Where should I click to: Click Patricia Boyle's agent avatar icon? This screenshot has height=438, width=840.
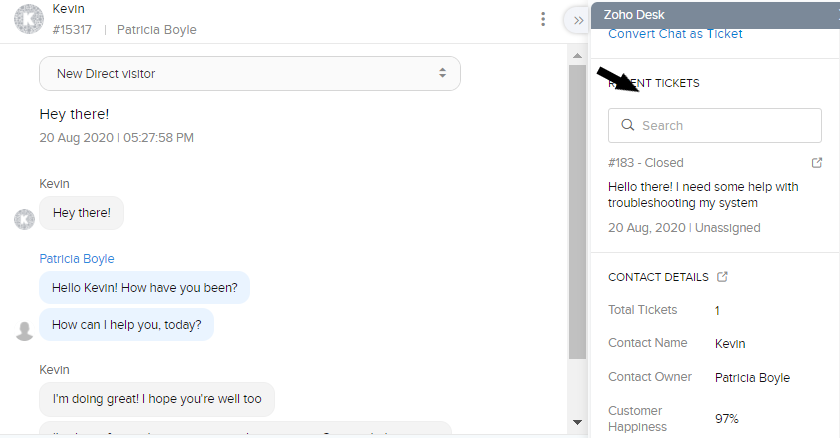click(24, 331)
